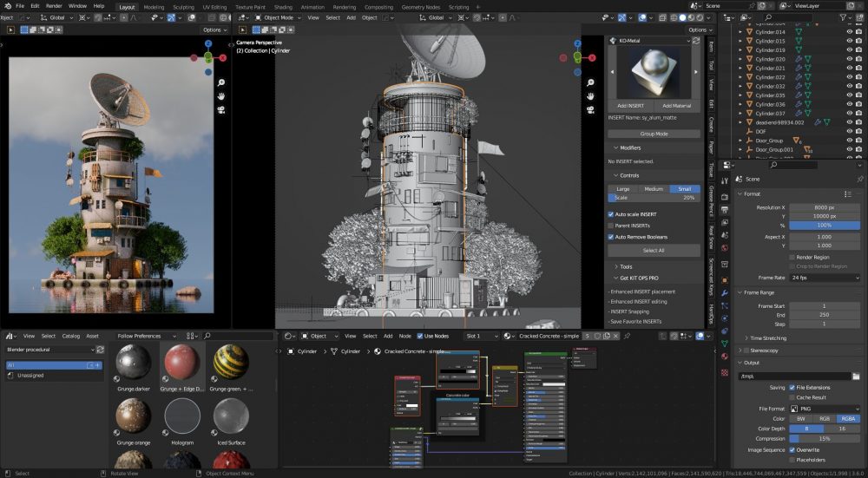Uncheck Auto scale INSERT
This screenshot has height=478, width=868.
coord(611,213)
